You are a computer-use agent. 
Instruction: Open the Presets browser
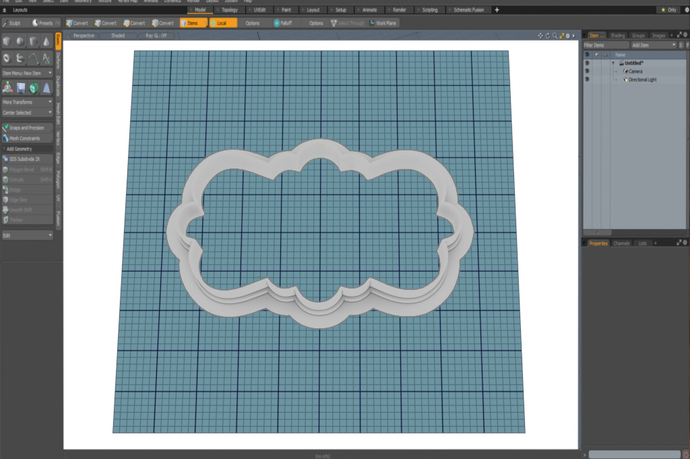(x=44, y=23)
